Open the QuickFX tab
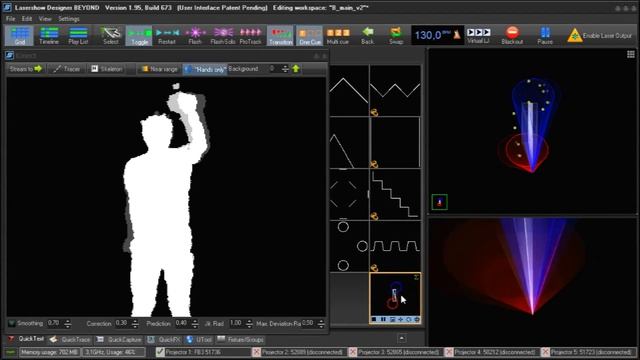640x360 pixels. tap(164, 339)
